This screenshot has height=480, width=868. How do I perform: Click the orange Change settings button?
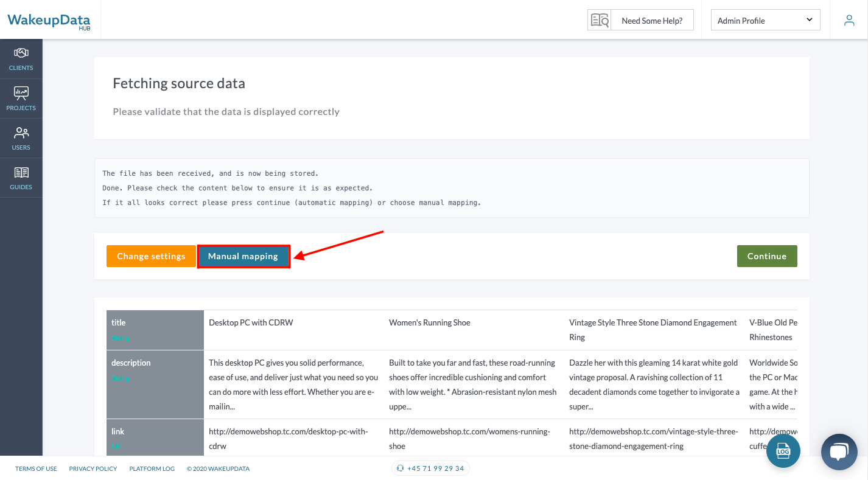point(151,256)
